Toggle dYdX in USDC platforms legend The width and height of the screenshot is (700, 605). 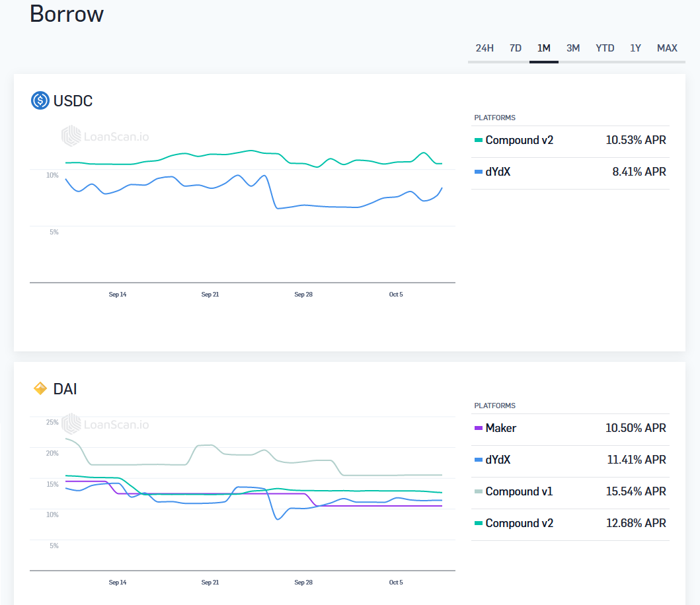(497, 172)
